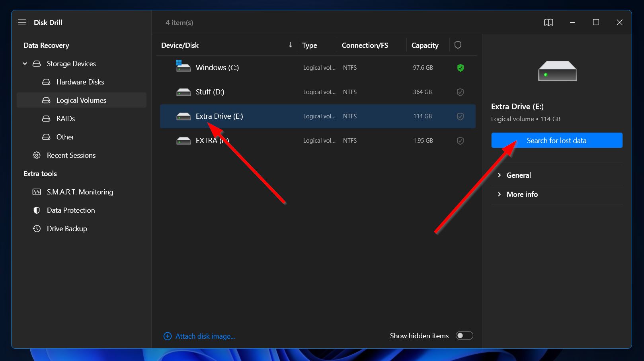The image size is (644, 361).
Task: Close the Disk Drill window
Action: click(619, 22)
